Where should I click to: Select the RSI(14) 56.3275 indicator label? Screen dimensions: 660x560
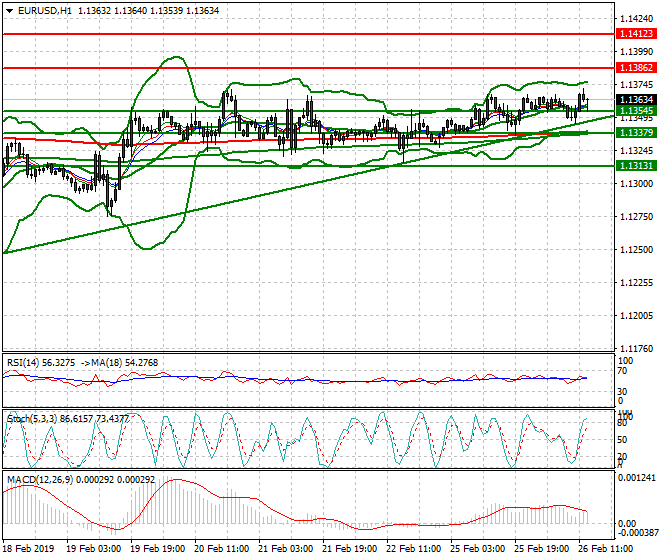[x=41, y=363]
